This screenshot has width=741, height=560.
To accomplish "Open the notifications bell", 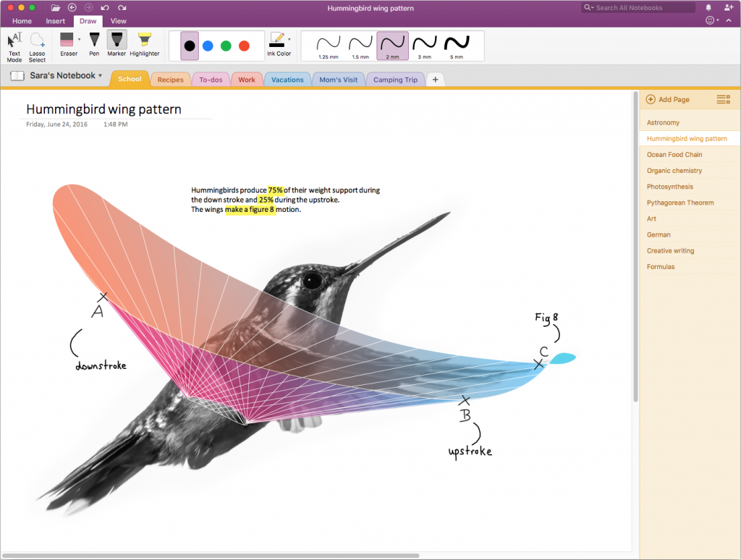I will pyautogui.click(x=708, y=7).
